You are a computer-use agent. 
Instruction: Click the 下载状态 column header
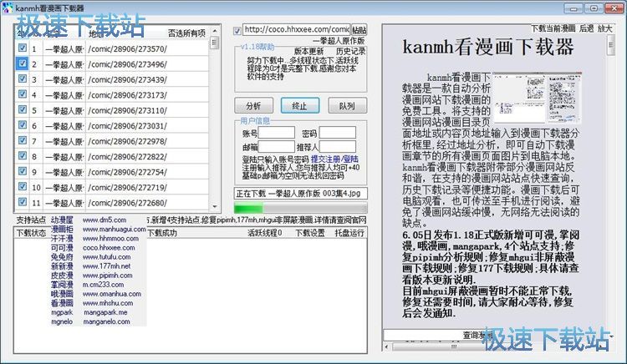(31, 233)
